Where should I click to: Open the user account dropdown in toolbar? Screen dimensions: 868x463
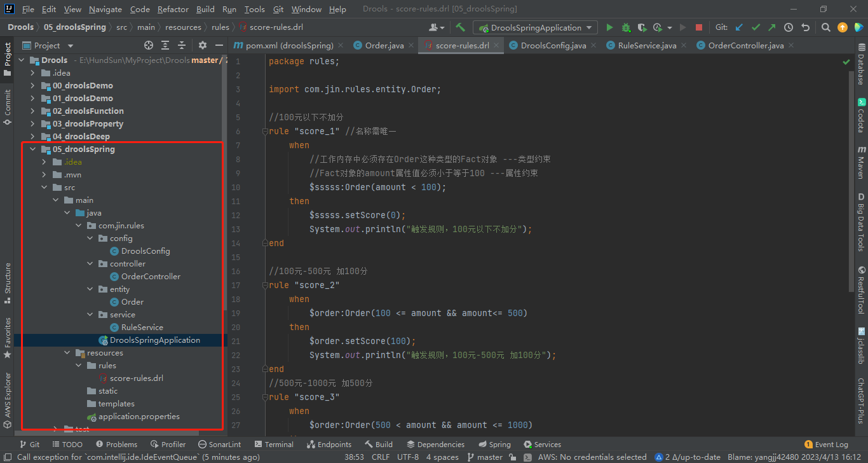pos(437,27)
